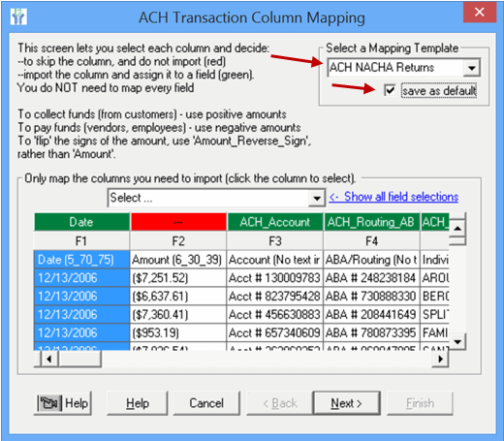Click the 'Acct # 823795428' cell
This screenshot has width=504, height=441.
275,297
